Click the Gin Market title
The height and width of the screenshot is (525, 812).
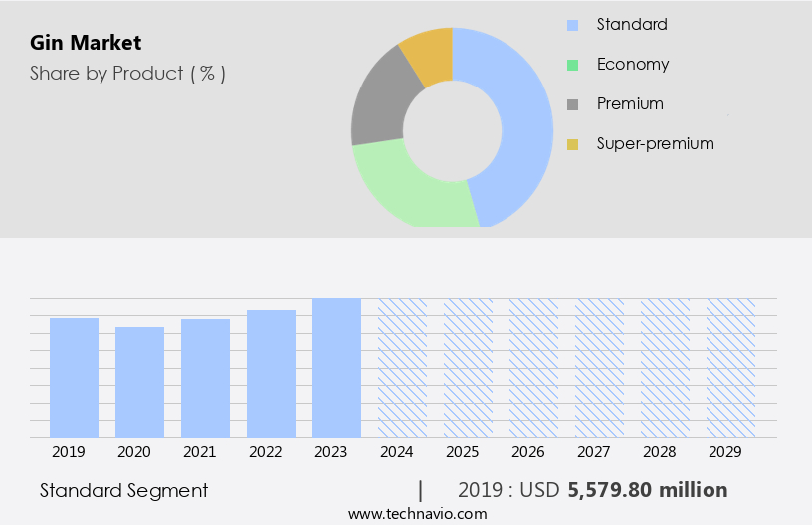pos(86,43)
